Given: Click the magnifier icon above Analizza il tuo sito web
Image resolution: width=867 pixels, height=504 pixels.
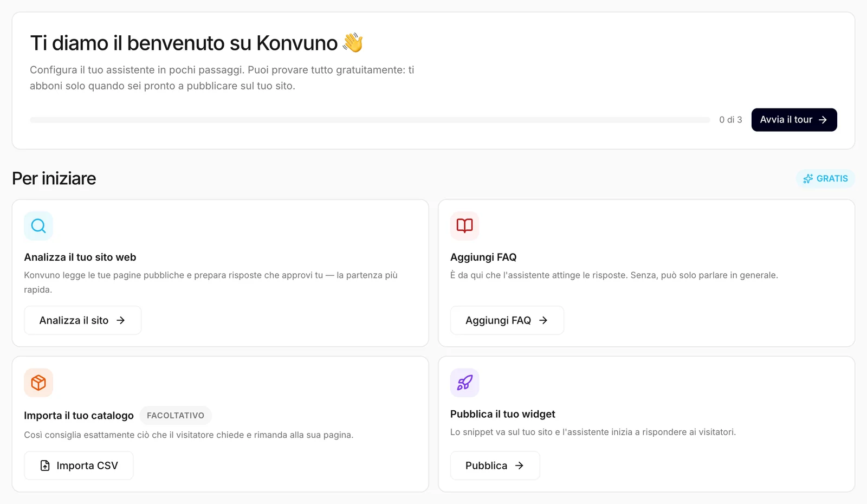Looking at the screenshot, I should (38, 225).
